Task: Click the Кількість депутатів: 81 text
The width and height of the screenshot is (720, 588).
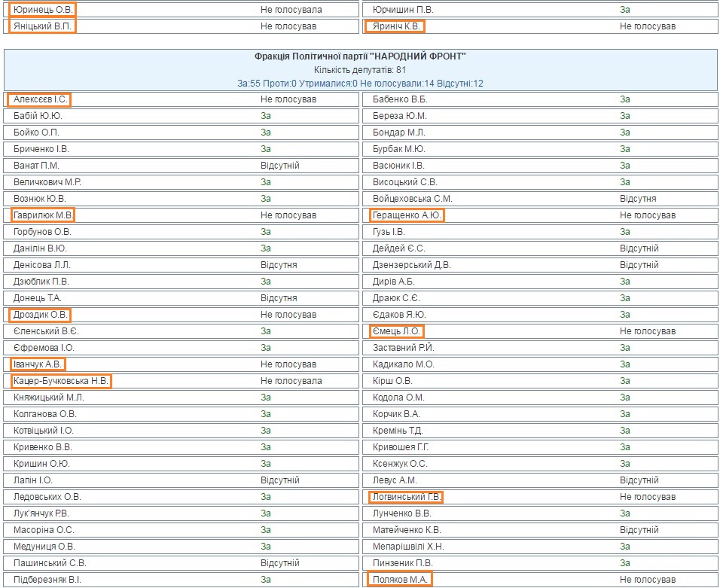Action: point(360,70)
